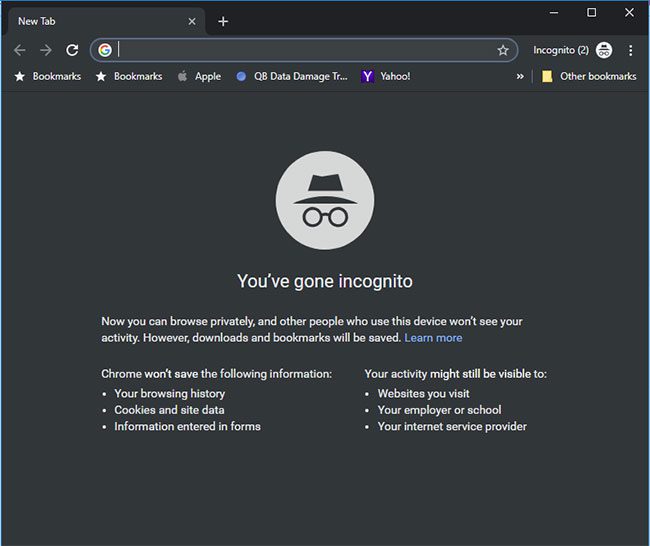Open the QB Data Damage bookmark

pyautogui.click(x=291, y=76)
